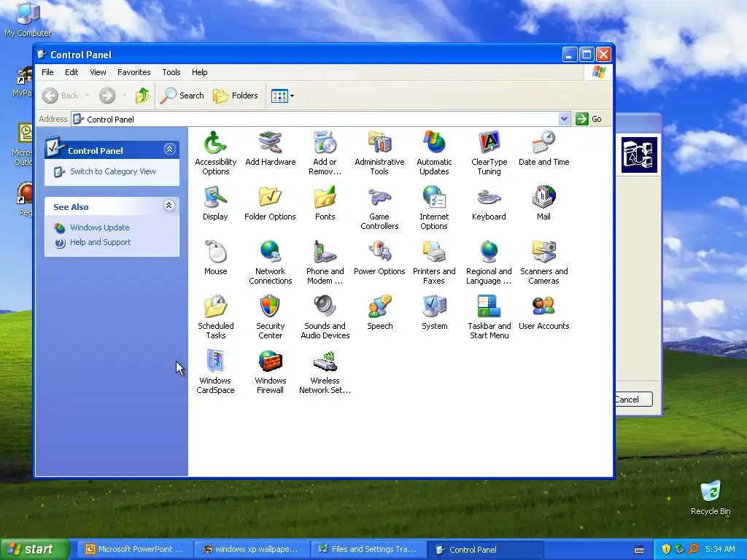This screenshot has width=747, height=560.
Task: Select Wireless Network Setup icon
Action: [x=325, y=362]
